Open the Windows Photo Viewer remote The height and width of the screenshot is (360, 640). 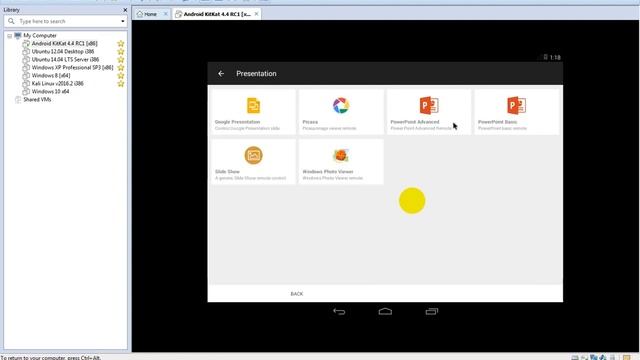[341, 162]
